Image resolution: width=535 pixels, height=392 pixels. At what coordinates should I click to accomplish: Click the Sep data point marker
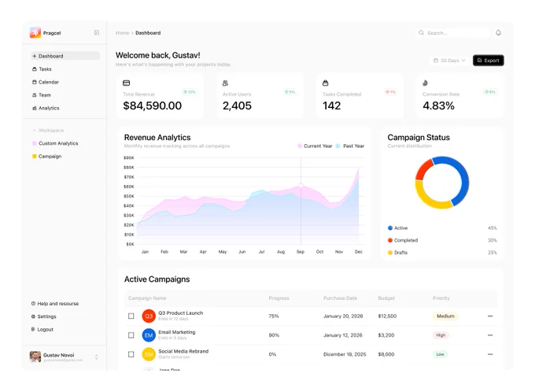[x=301, y=185]
